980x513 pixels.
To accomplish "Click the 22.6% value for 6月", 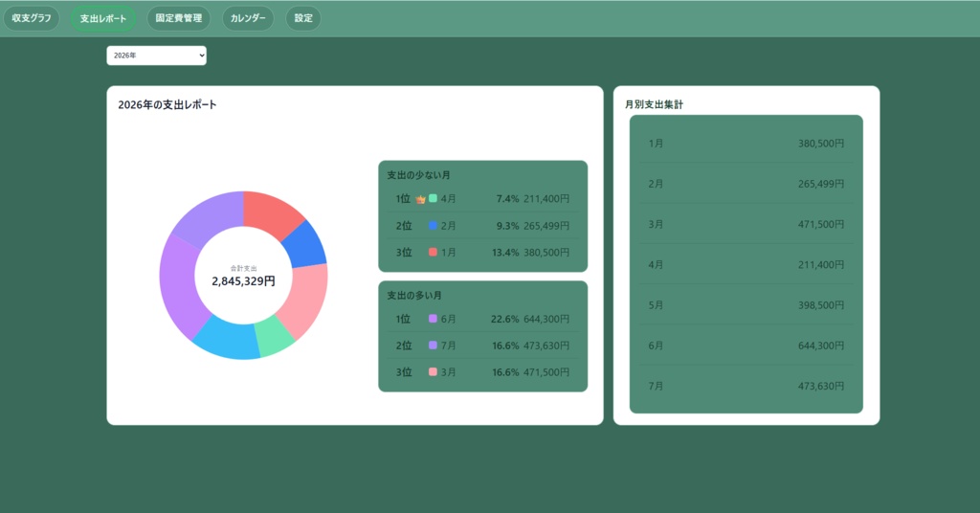I will tap(505, 319).
